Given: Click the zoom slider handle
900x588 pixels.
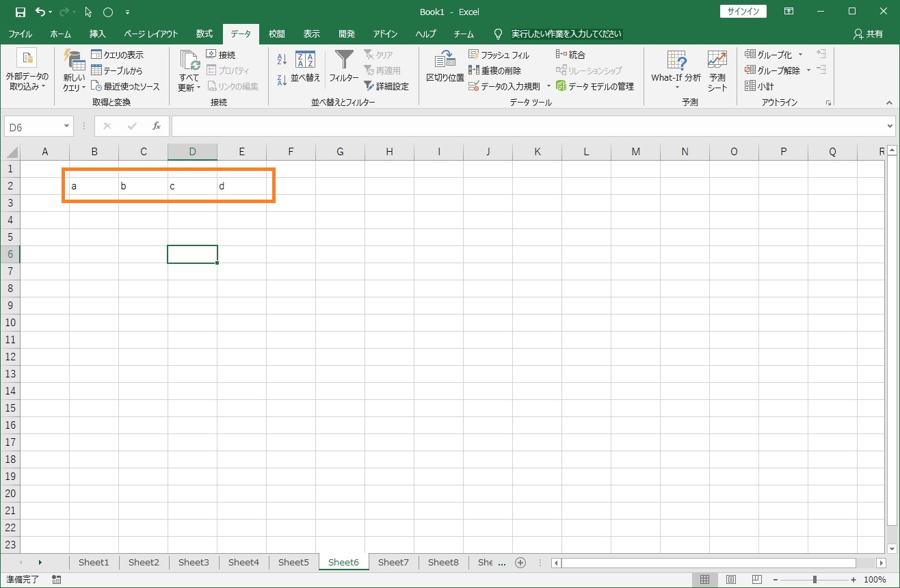Looking at the screenshot, I should tap(814, 580).
